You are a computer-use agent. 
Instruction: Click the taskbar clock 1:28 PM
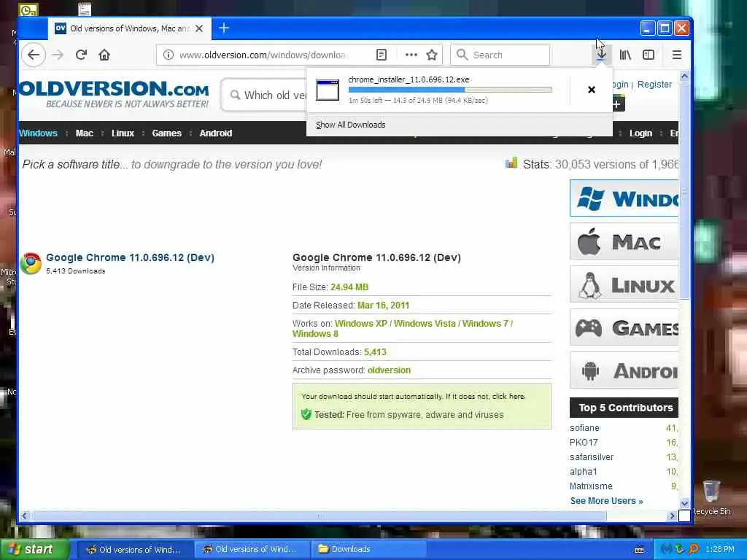click(720, 549)
